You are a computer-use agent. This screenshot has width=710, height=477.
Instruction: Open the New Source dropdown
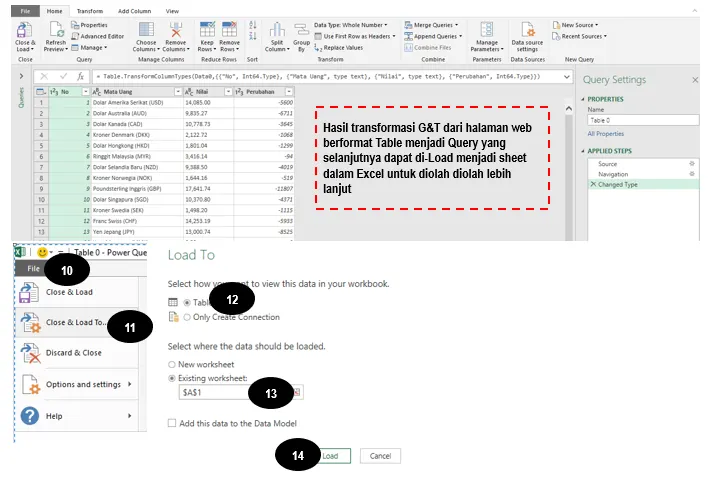coord(576,25)
